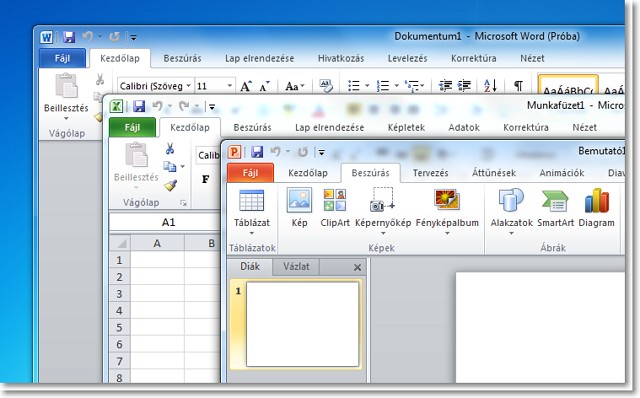
Task: Switch to Word's Hivatkozás tab
Action: click(x=341, y=58)
